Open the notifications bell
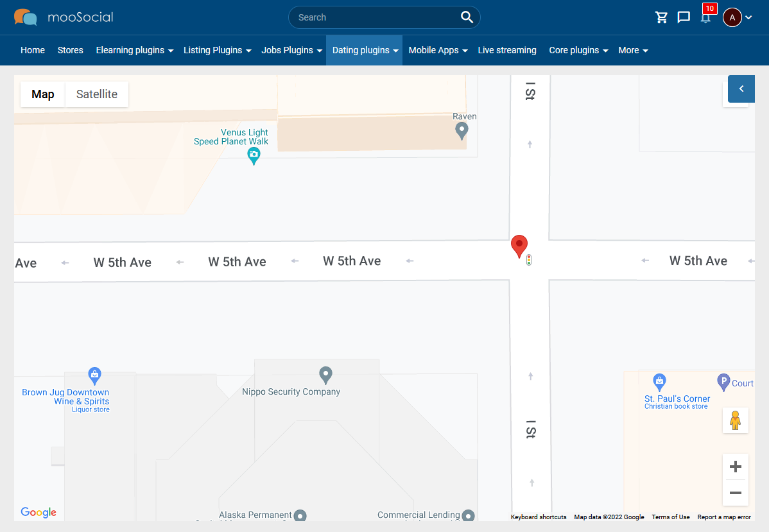 (705, 18)
